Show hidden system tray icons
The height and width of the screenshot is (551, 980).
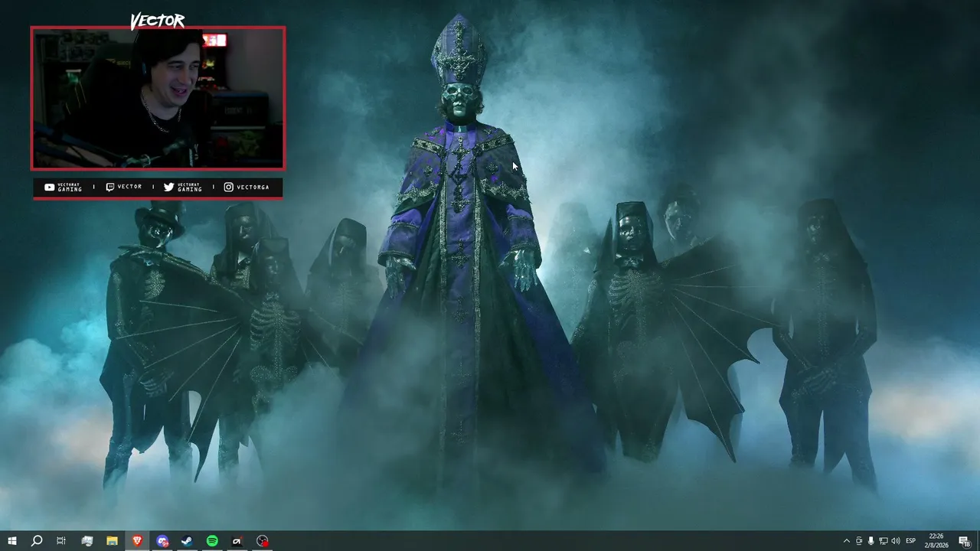click(846, 541)
